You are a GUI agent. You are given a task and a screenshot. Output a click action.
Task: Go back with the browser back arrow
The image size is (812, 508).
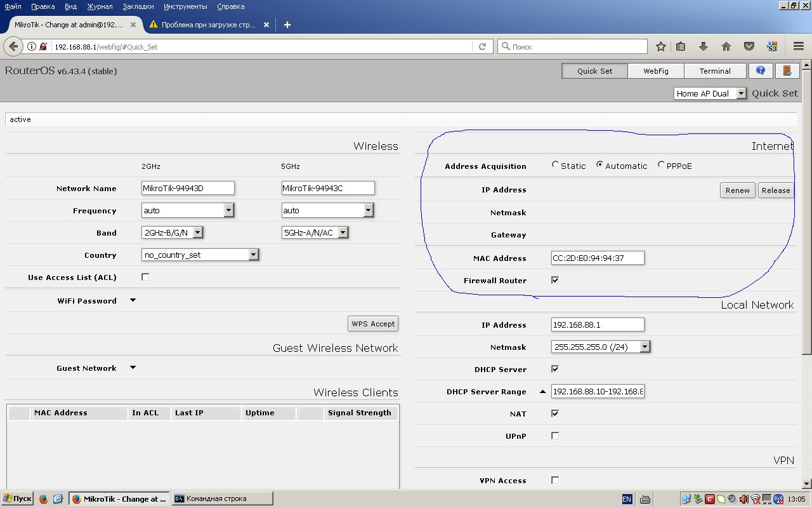(13, 46)
